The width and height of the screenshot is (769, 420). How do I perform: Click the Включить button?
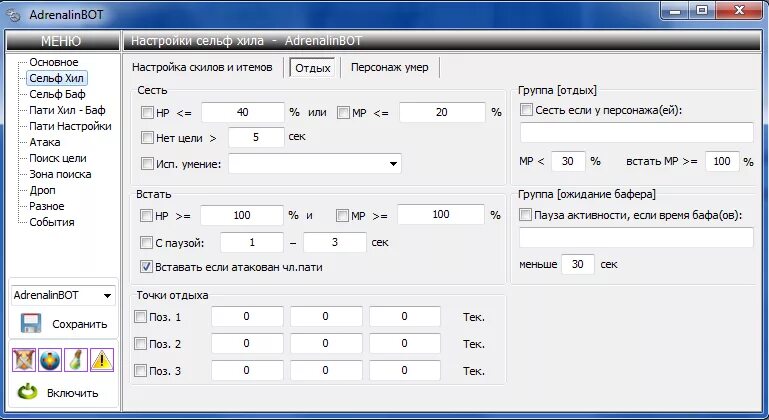(x=58, y=393)
